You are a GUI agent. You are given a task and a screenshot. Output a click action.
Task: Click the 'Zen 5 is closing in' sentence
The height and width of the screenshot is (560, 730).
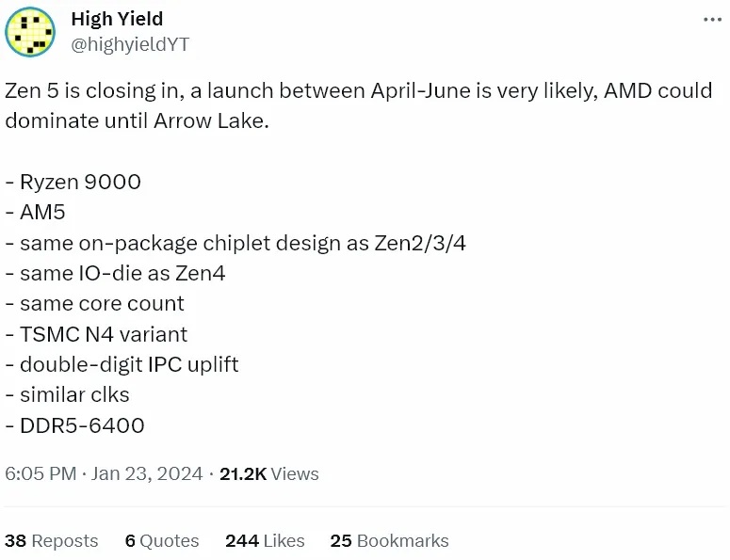tap(359, 105)
